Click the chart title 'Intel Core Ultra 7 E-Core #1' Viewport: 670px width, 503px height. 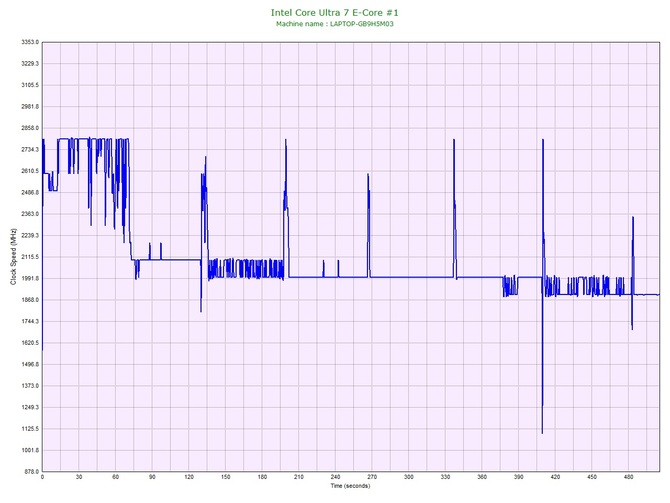(335, 13)
